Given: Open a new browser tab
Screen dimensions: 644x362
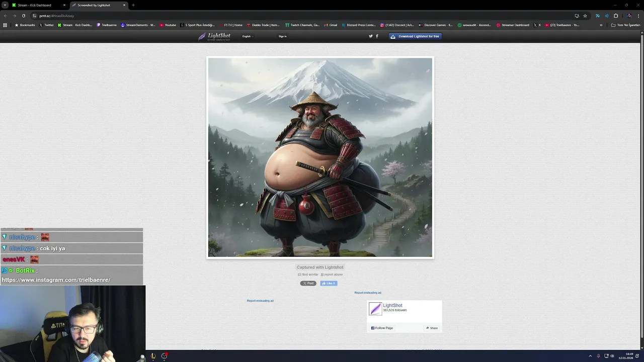Looking at the screenshot, I should pyautogui.click(x=133, y=5).
